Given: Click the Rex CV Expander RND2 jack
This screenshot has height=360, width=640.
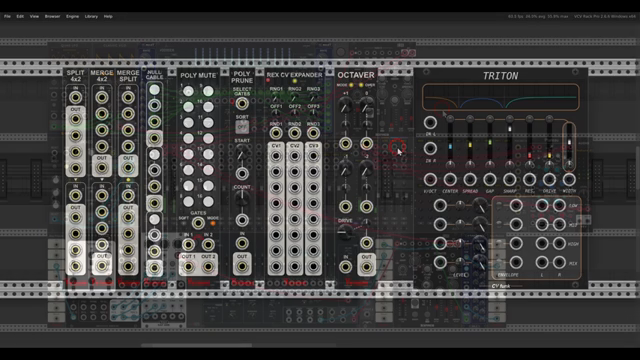Looking at the screenshot, I should point(294,133).
